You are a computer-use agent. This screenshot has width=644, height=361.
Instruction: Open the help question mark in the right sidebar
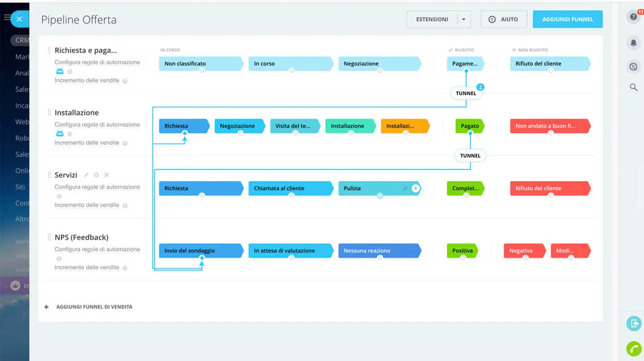(x=633, y=17)
